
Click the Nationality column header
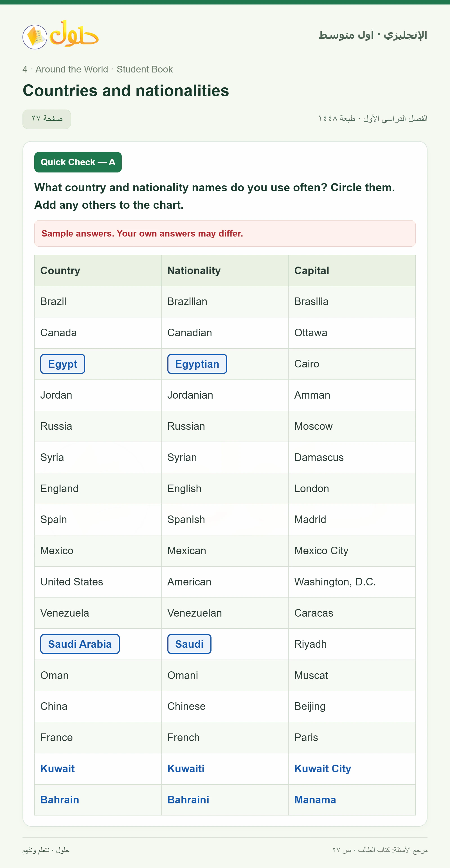pos(225,271)
